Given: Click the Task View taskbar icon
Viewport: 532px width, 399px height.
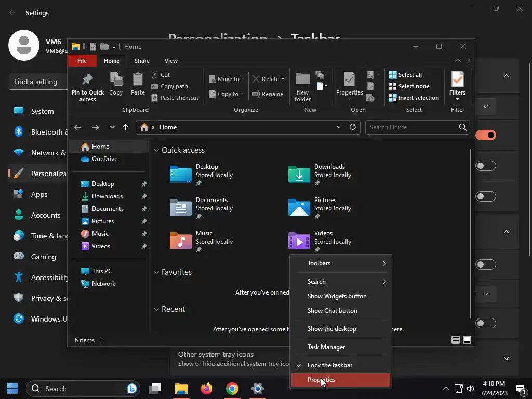Looking at the screenshot, I should [155, 389].
